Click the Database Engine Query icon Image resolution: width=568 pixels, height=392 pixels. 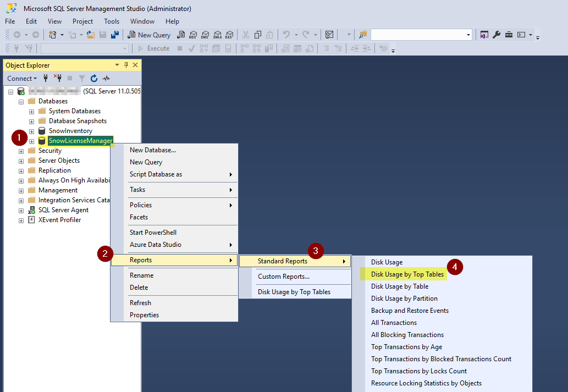pyautogui.click(x=181, y=35)
